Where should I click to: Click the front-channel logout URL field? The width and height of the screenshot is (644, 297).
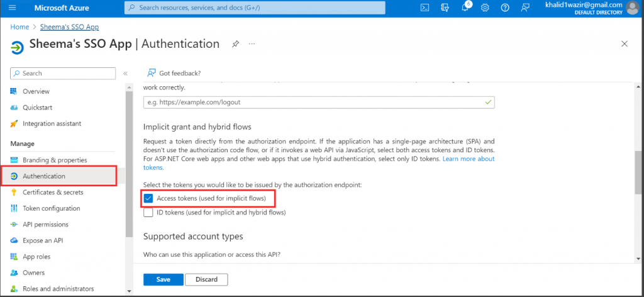tap(319, 103)
